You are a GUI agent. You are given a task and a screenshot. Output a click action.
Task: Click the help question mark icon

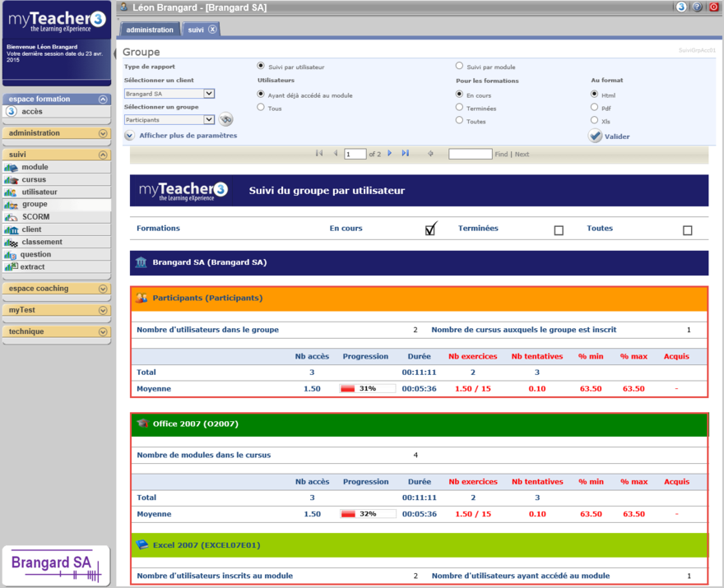(x=697, y=7)
